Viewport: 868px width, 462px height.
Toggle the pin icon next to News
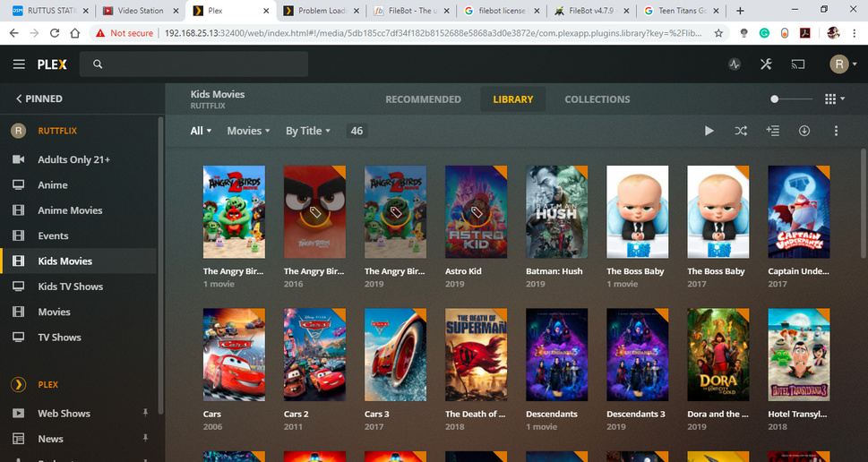point(145,438)
